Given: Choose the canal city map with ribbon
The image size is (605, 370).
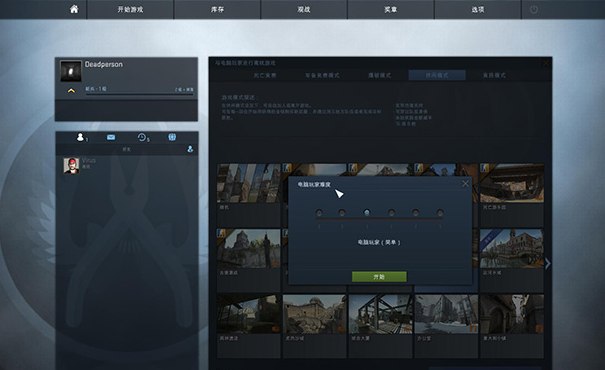Looking at the screenshot, I should (512, 248).
